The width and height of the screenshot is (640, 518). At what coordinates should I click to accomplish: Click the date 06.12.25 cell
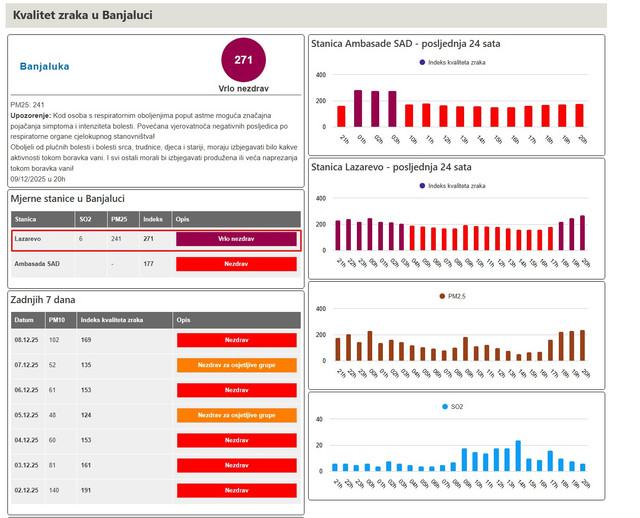click(x=27, y=390)
